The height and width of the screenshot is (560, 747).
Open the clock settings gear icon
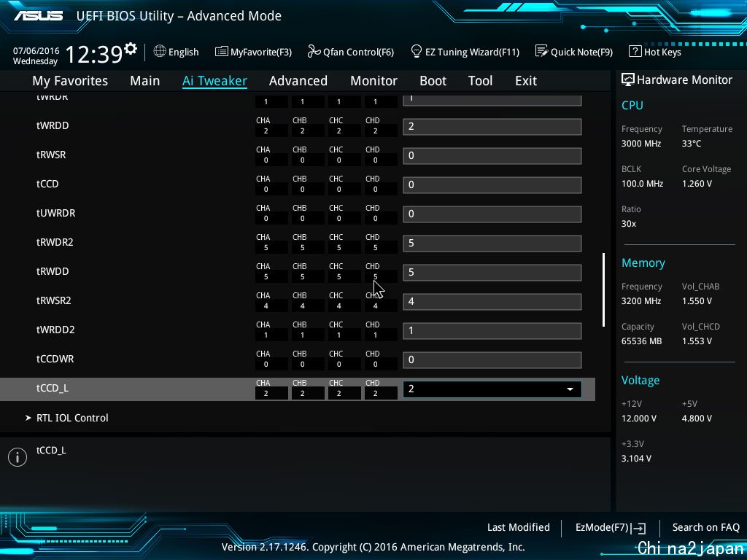pos(131,48)
